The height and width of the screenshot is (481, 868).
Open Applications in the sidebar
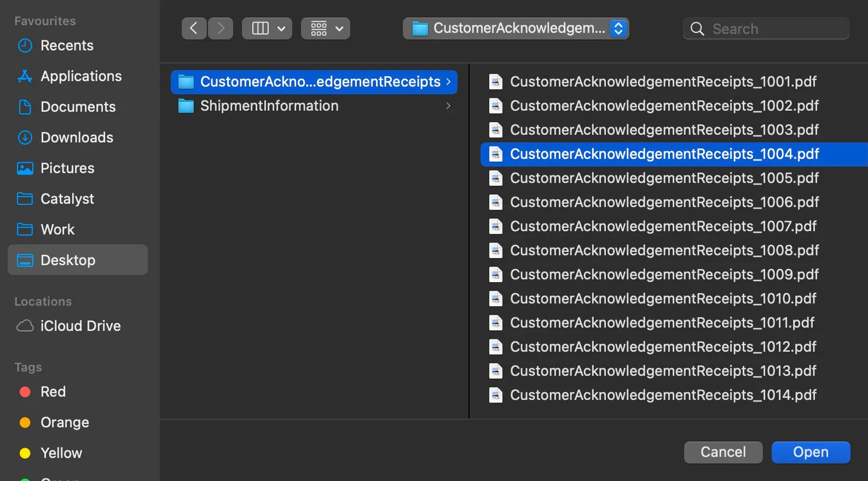(78, 76)
